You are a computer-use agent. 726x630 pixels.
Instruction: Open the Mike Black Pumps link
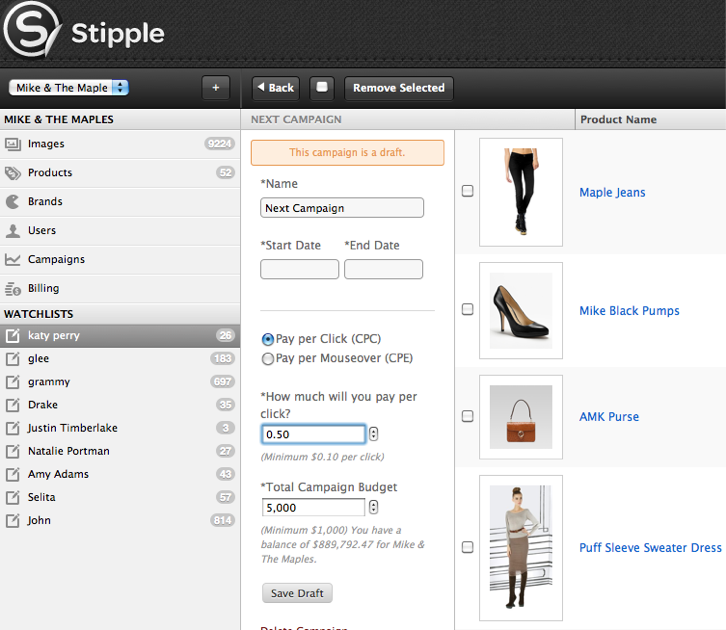(x=629, y=311)
